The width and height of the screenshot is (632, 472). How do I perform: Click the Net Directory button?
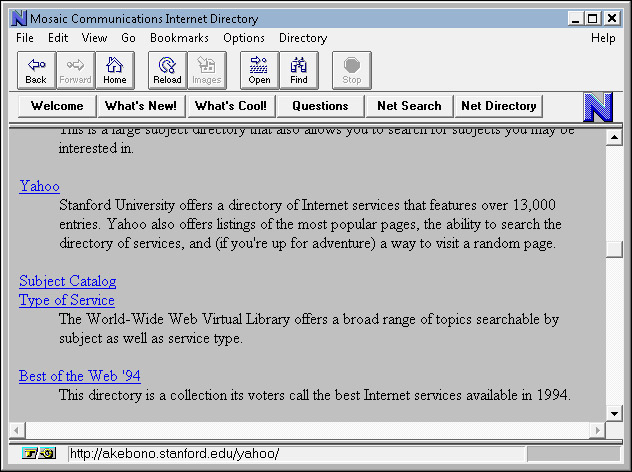(499, 106)
